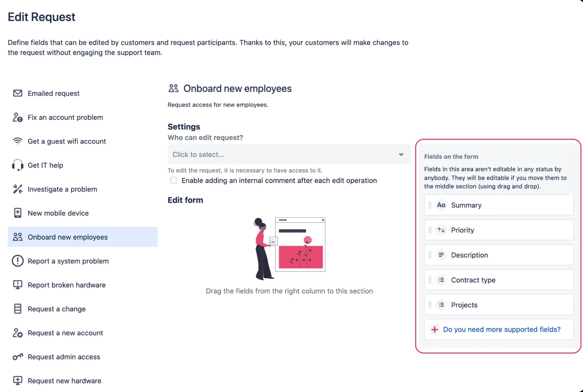Viewport: 583px width, 392px height.
Task: Click the drag handle on Projects field
Action: [430, 305]
